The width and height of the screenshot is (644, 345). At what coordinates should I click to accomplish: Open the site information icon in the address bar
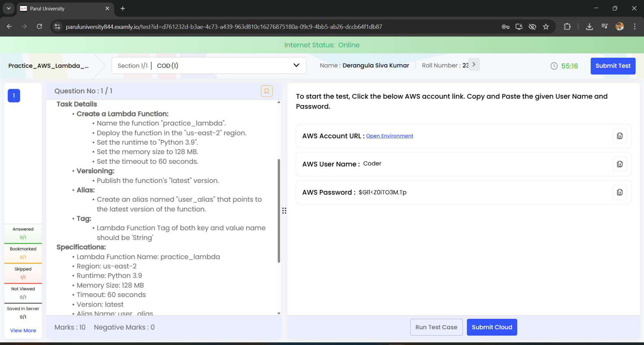(x=57, y=26)
